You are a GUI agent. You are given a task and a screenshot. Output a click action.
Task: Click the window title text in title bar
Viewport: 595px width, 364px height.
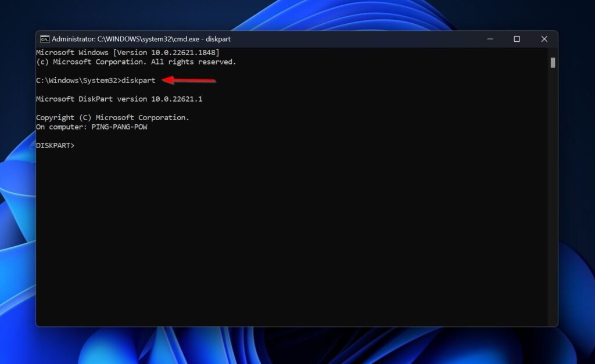[141, 39]
